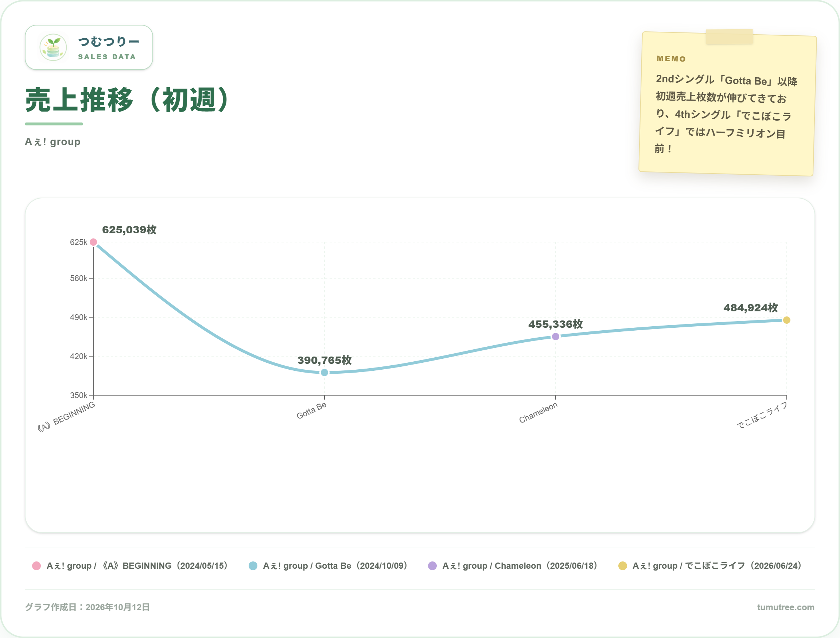The image size is (840, 638).
Task: Click the SALES DATA label
Action: [107, 57]
